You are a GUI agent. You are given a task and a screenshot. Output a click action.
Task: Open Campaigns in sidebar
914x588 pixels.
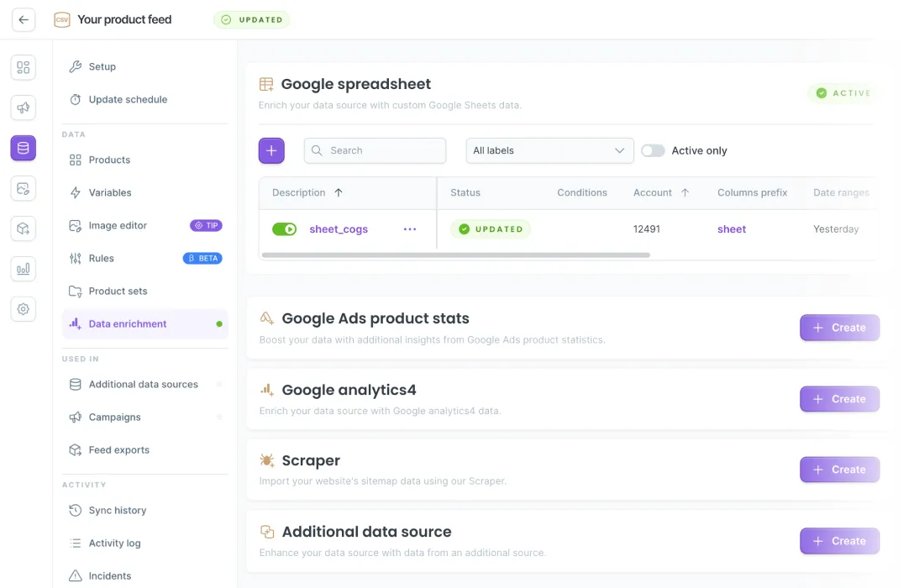pos(145,417)
